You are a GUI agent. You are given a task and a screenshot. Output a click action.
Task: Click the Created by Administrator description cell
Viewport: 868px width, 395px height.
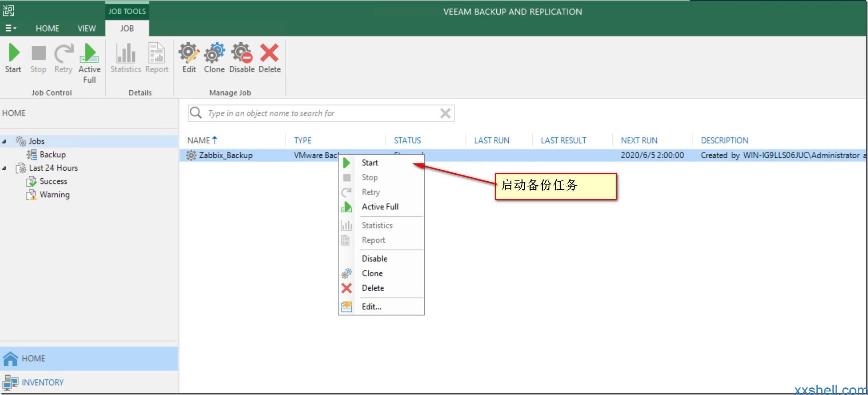point(783,155)
